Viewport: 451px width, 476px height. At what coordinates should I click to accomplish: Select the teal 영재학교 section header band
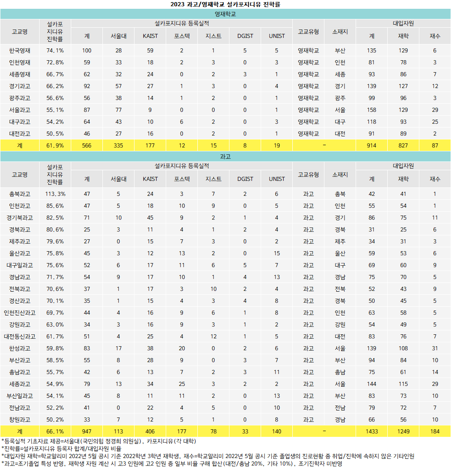coord(225,14)
